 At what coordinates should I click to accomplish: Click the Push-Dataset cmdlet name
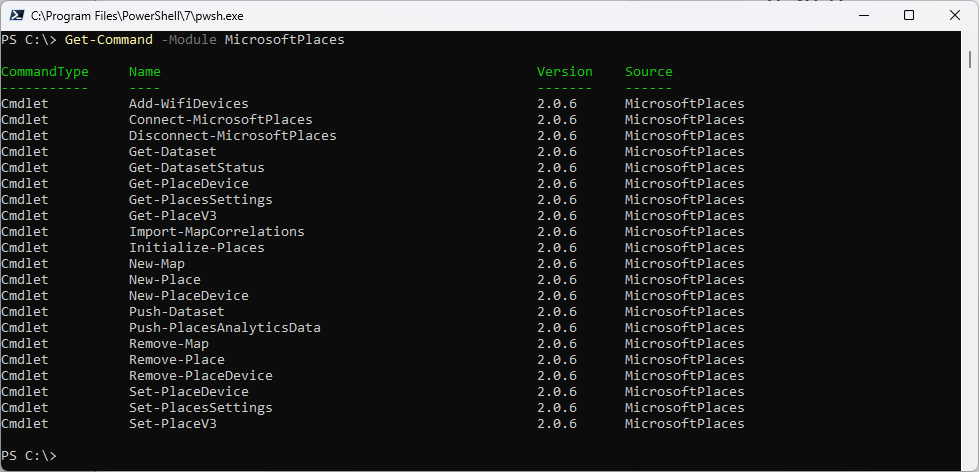tap(177, 312)
